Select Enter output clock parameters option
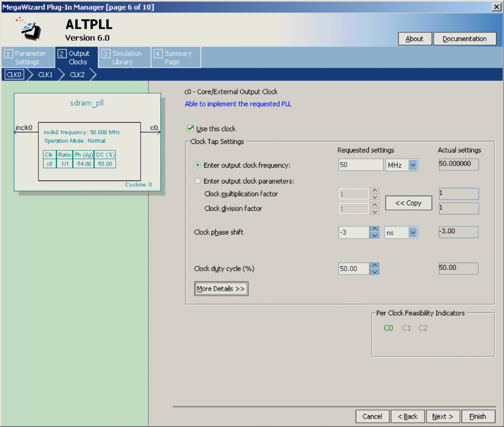This screenshot has width=504, height=427. point(198,181)
